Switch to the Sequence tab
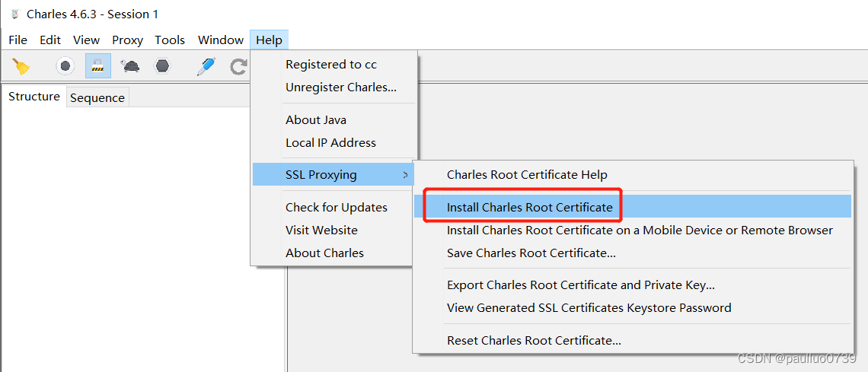868x372 pixels. (x=97, y=98)
